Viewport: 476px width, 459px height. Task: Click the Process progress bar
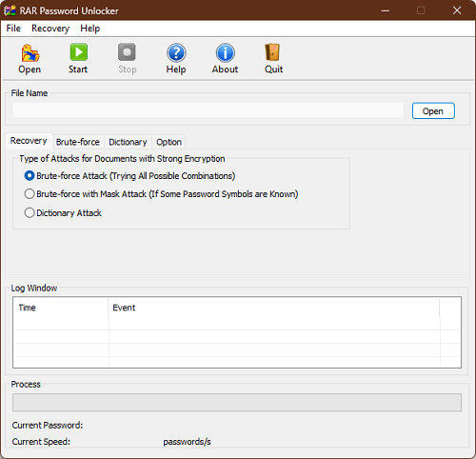click(x=237, y=403)
